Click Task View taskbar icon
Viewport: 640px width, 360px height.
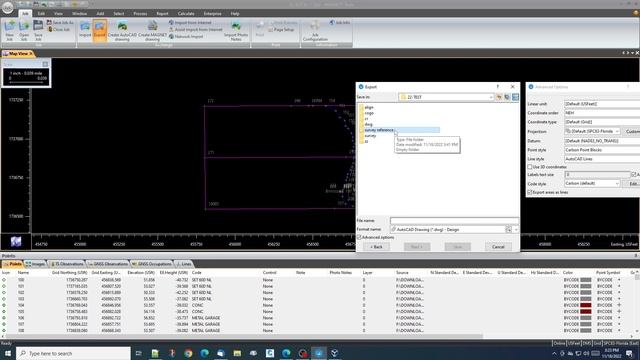139,353
